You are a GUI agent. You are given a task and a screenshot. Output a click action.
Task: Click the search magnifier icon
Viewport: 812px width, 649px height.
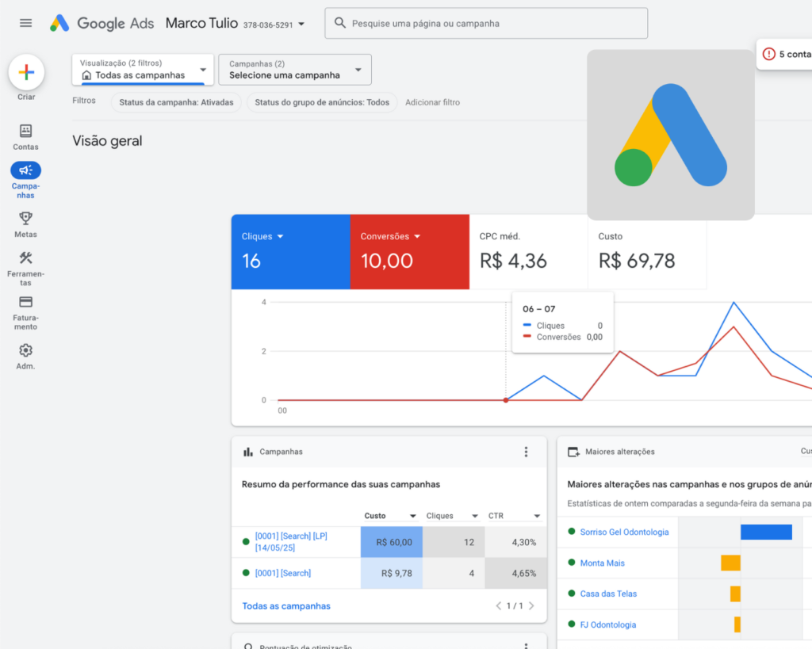point(339,23)
